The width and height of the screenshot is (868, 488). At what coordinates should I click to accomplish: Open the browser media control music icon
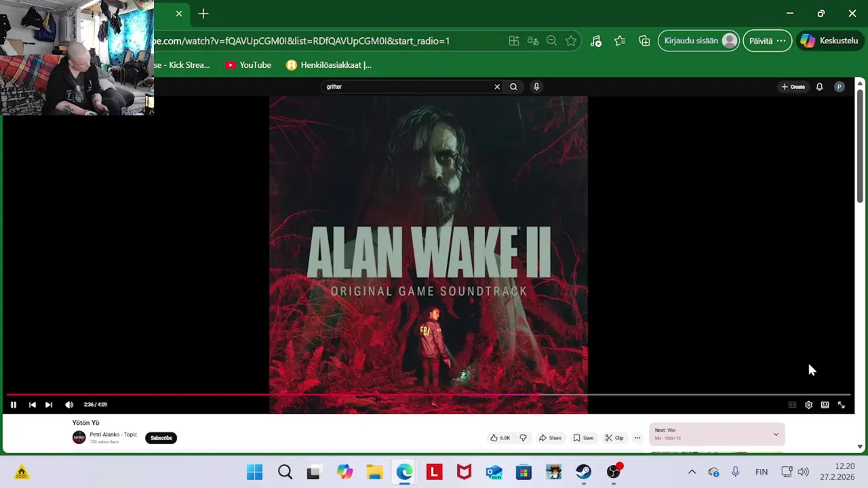click(x=595, y=41)
